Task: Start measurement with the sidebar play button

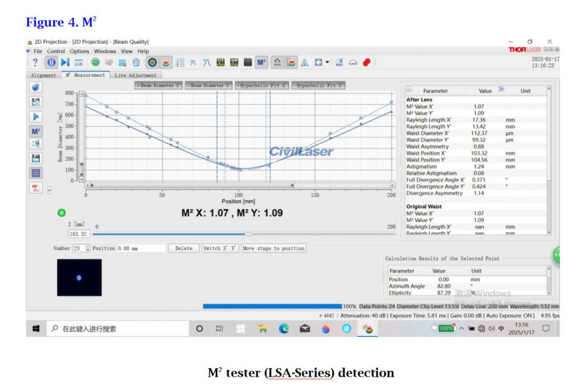Action: click(36, 116)
